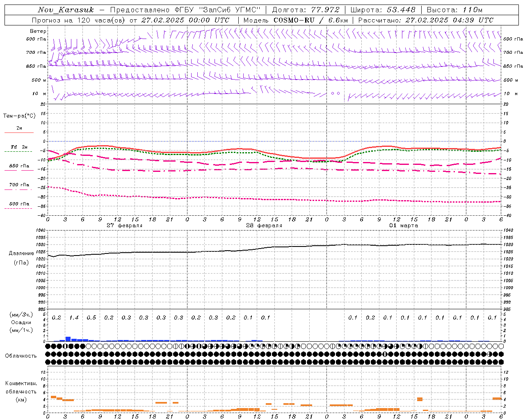This screenshot has height=420, width=525.
Task: Click the station name Nov_Karasuk in header
Action: click(x=66, y=10)
